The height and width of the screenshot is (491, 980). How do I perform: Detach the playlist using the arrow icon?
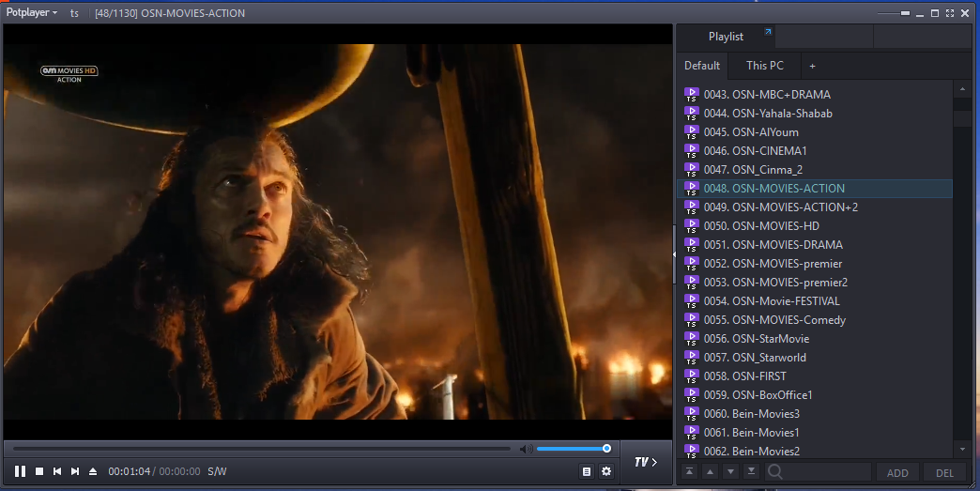click(x=768, y=33)
